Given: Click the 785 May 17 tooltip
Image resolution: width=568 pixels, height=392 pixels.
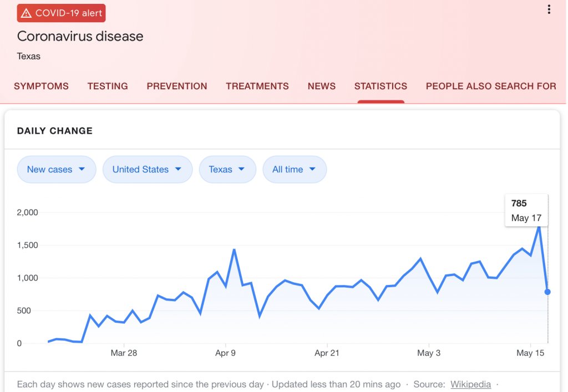Looking at the screenshot, I should tap(526, 211).
